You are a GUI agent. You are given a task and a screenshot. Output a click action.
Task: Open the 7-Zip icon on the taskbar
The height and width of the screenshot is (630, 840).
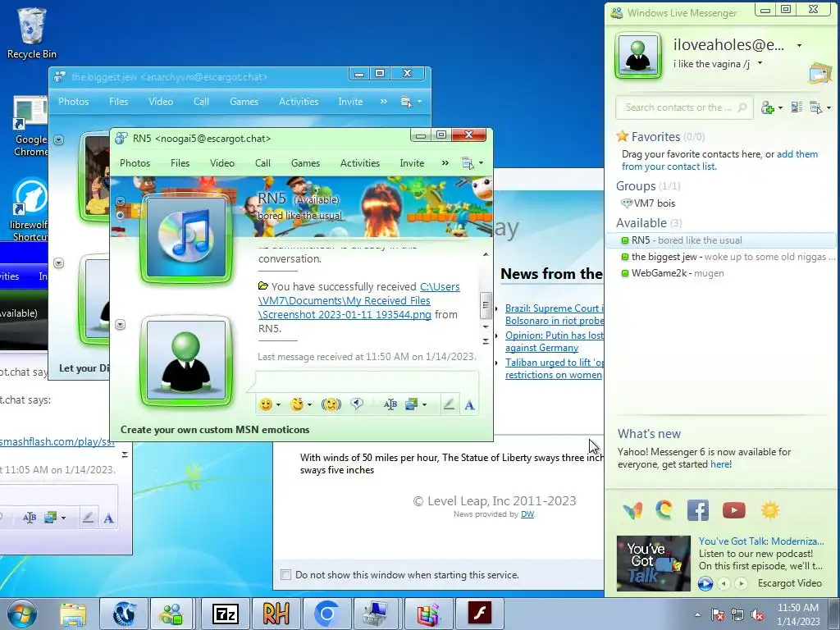[225, 614]
